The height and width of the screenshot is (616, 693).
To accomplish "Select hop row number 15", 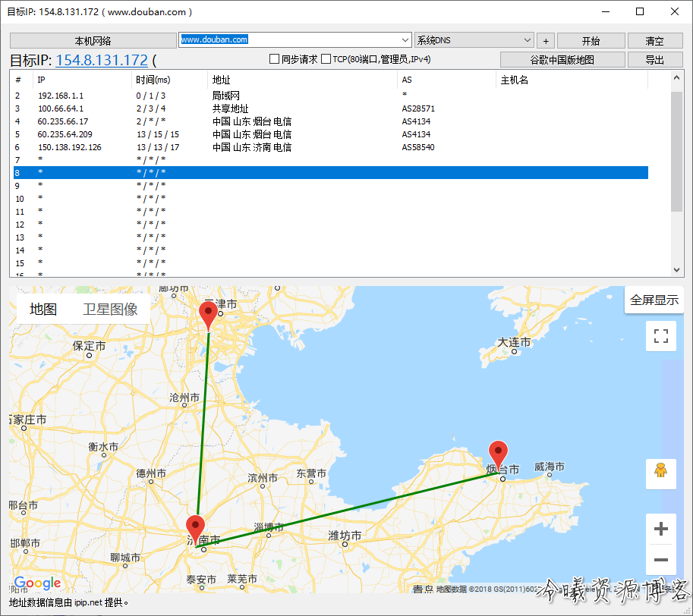I will [x=331, y=263].
